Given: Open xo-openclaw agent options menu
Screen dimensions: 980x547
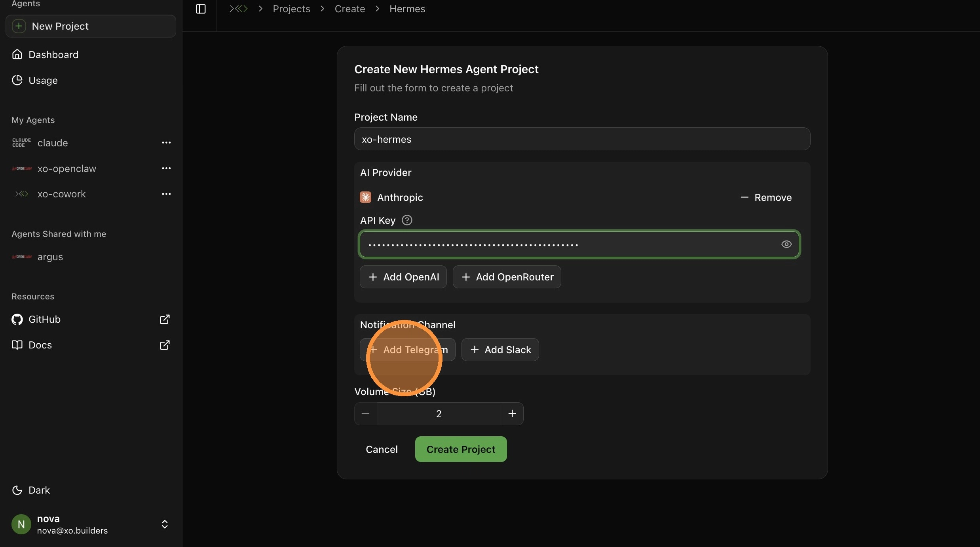Looking at the screenshot, I should coord(166,168).
